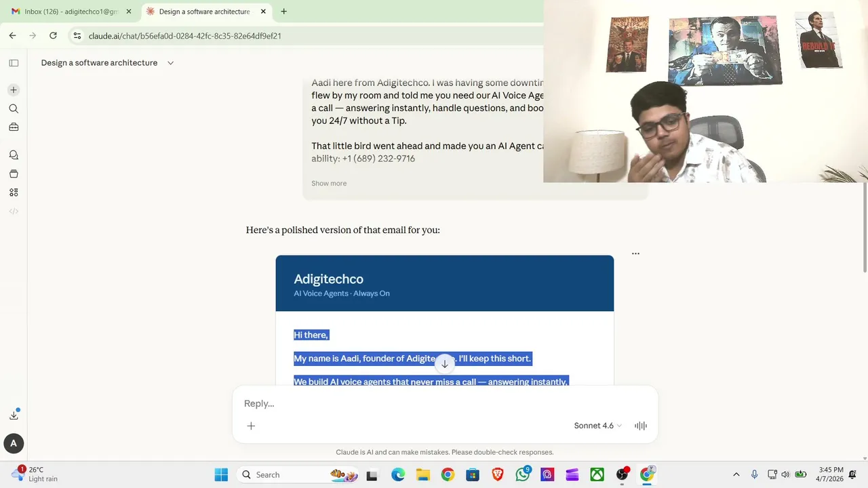Click the highlighted 'Hi there,' line
Screen dimensions: 868x488
click(311, 335)
